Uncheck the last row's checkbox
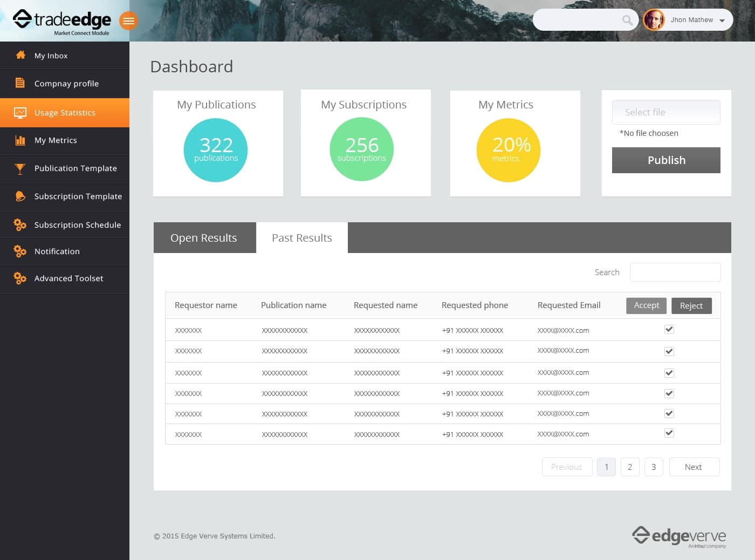The image size is (755, 560). [x=669, y=432]
